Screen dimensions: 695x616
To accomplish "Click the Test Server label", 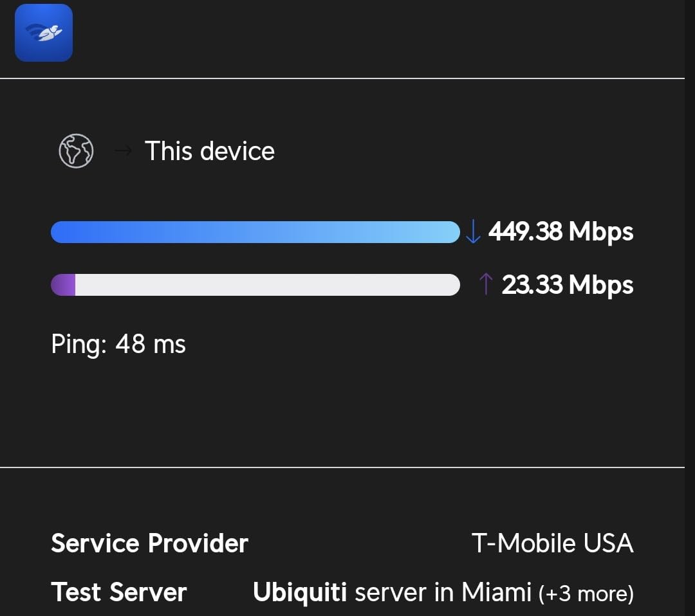I will click(119, 592).
